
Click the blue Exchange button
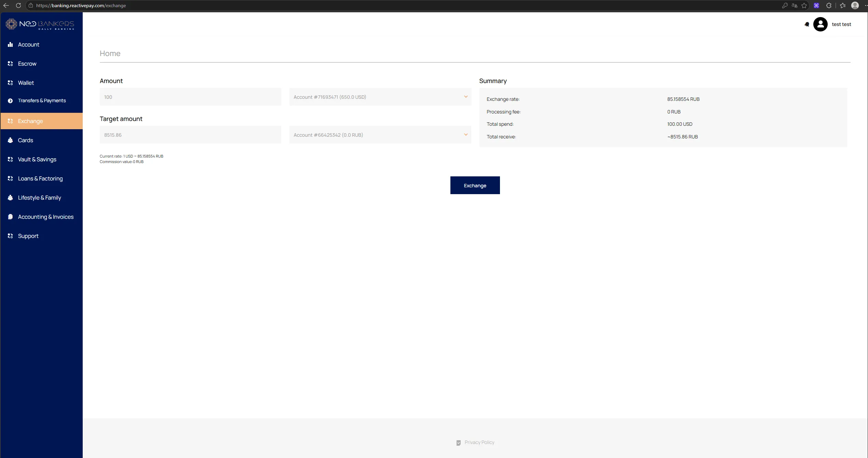pos(475,185)
